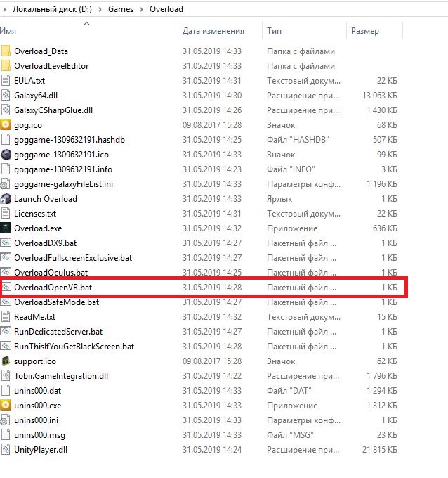Select the Launch Overload shortcut name

point(46,199)
